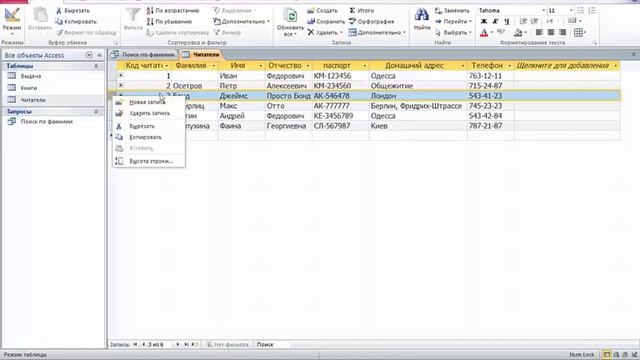
Task: Click Щелкните для добавления column header
Action: point(567,65)
